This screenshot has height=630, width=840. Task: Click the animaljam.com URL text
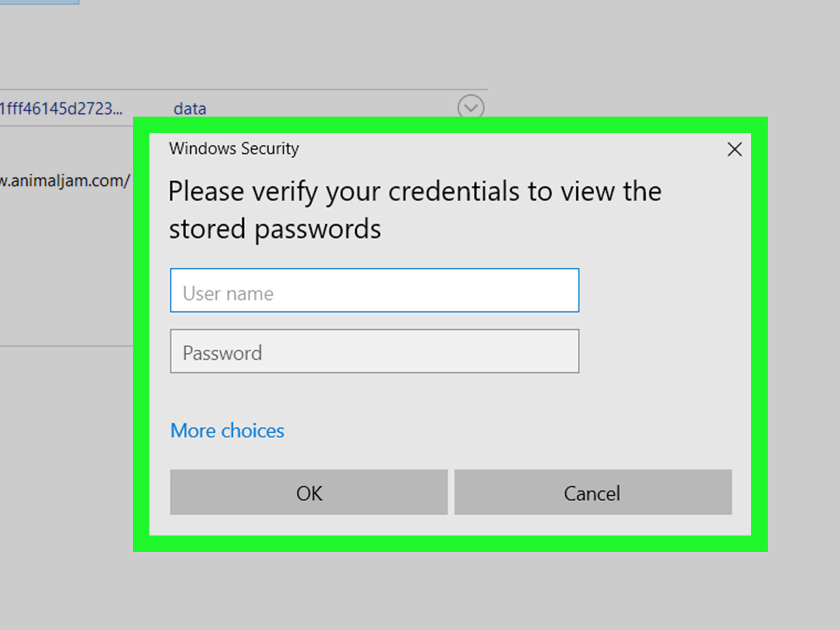(65, 181)
